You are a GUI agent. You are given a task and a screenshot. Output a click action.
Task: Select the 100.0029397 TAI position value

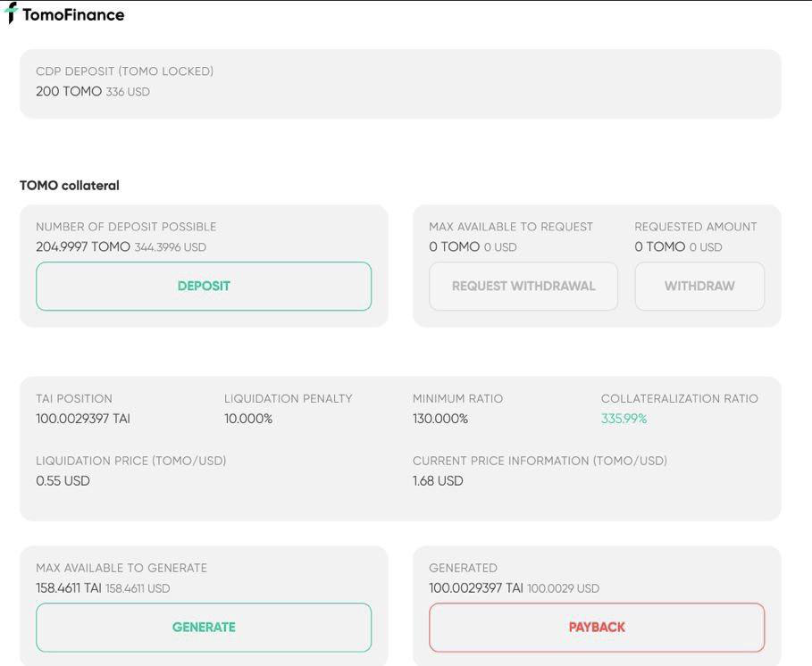(x=83, y=419)
